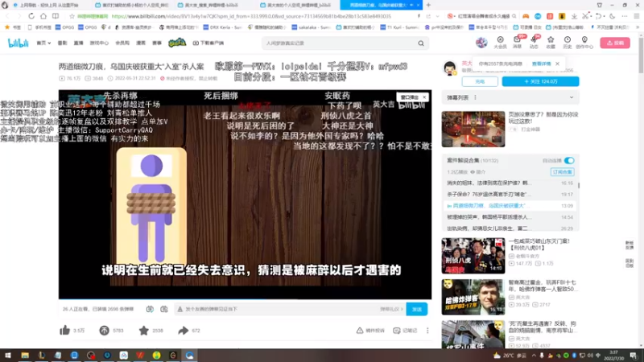Click the 充电 button

point(480,82)
